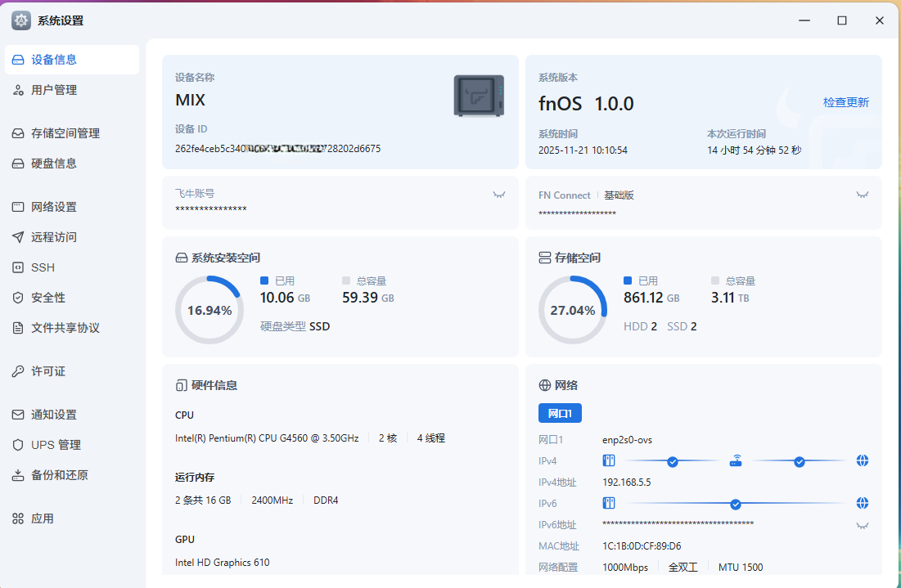Open 文件共享协议 settings
This screenshot has width=901, height=588.
[x=65, y=328]
